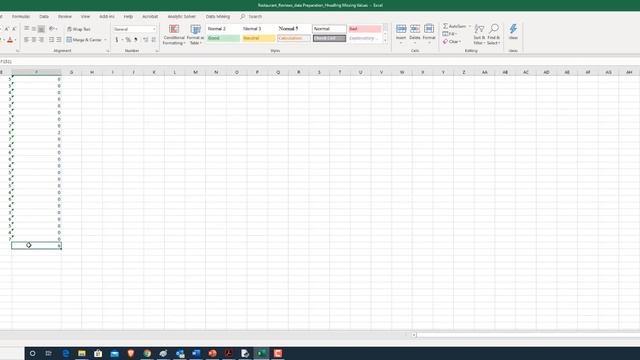Increase indent in Alignment group
This screenshot has height=360, width=640.
click(x=59, y=40)
